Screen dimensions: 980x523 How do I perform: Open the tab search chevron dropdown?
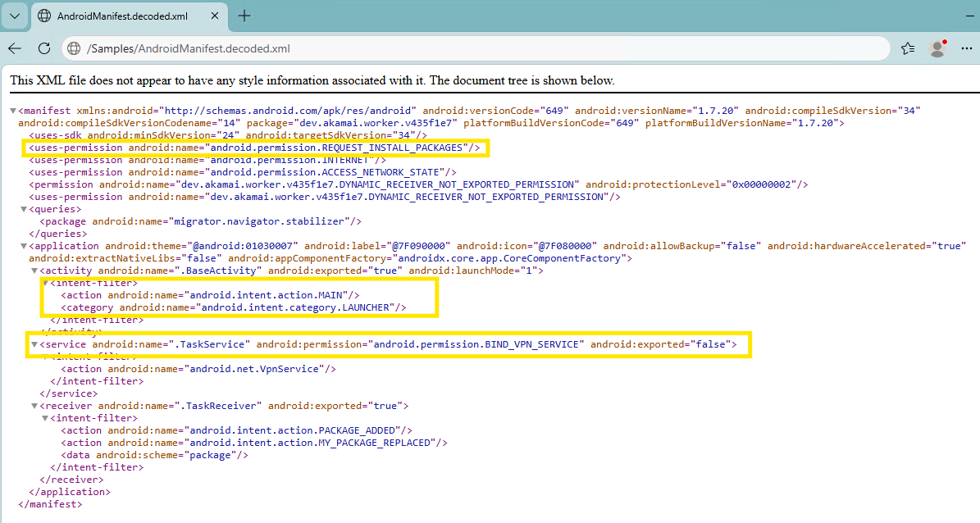point(15,16)
